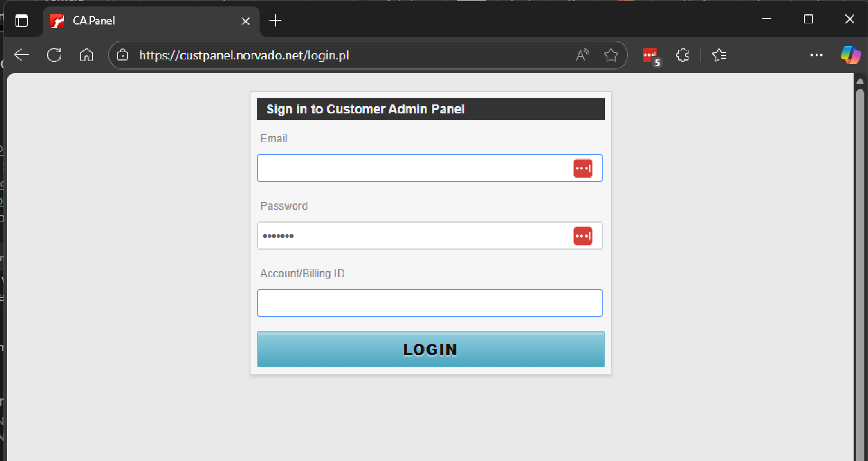
Task: Launch Copilot from the toolbar
Action: coord(850,55)
